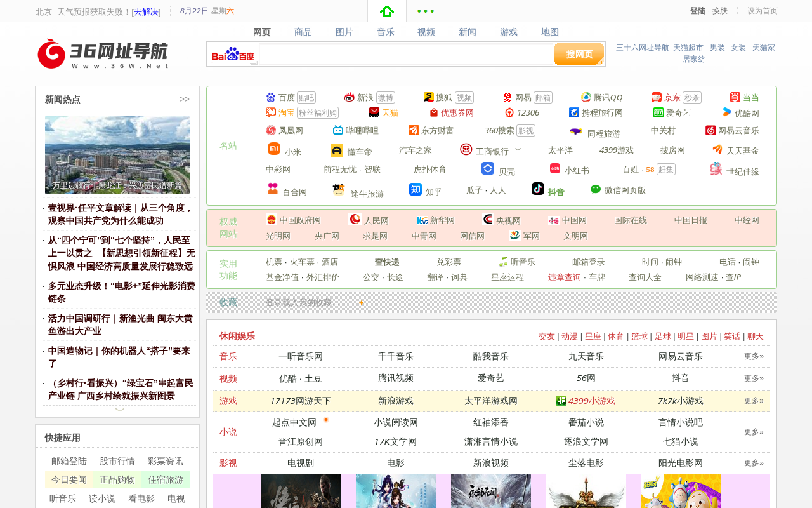The image size is (812, 508).
Task: Click the Taobao icon beside 淘宝
Action: coord(271,112)
